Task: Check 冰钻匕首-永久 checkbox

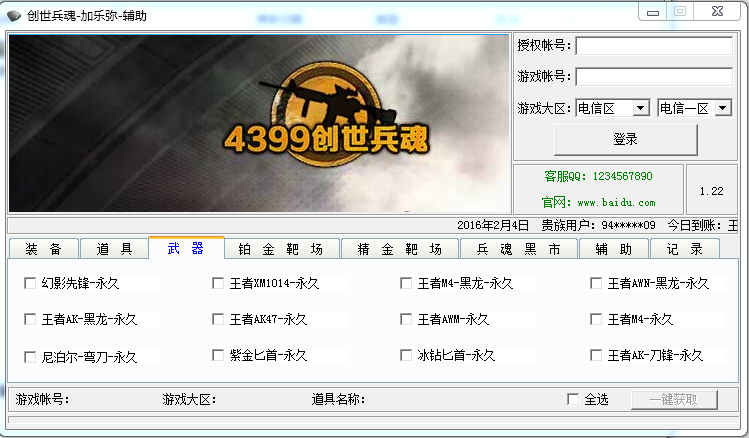Action: click(406, 355)
